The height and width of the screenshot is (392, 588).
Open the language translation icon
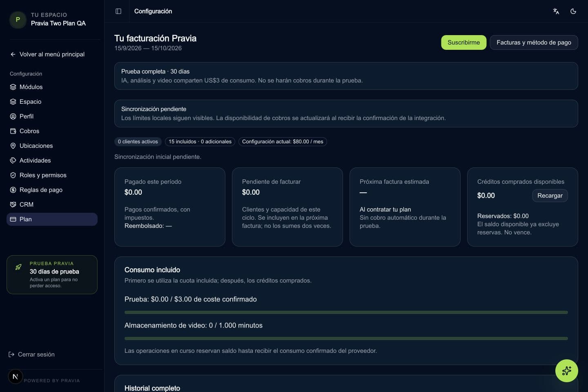[556, 11]
